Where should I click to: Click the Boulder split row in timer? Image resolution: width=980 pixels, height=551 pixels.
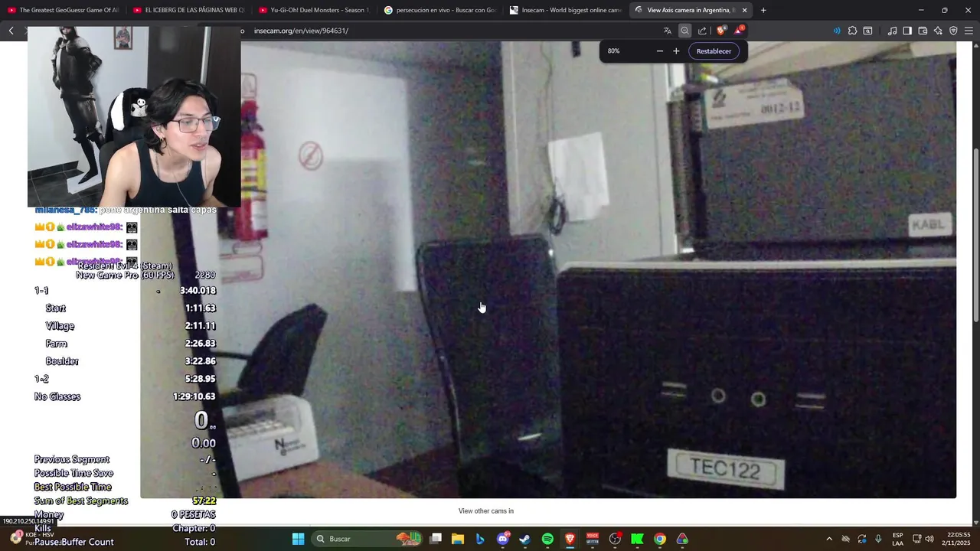(125, 361)
